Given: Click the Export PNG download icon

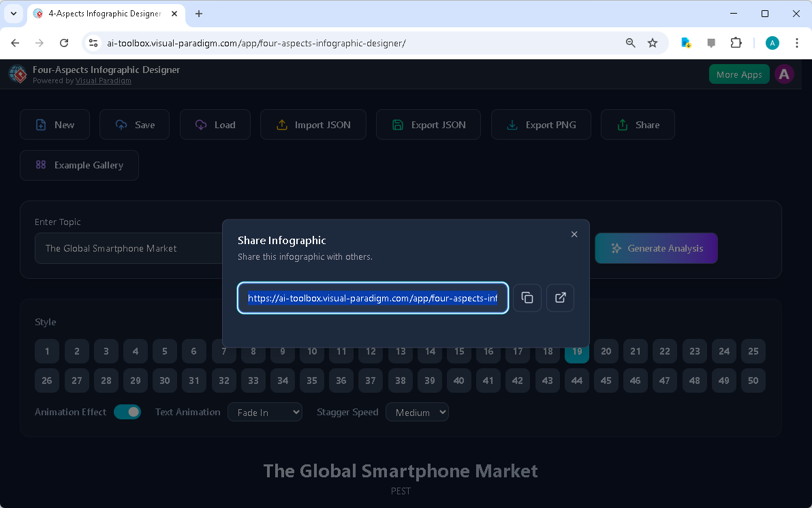Looking at the screenshot, I should point(512,124).
